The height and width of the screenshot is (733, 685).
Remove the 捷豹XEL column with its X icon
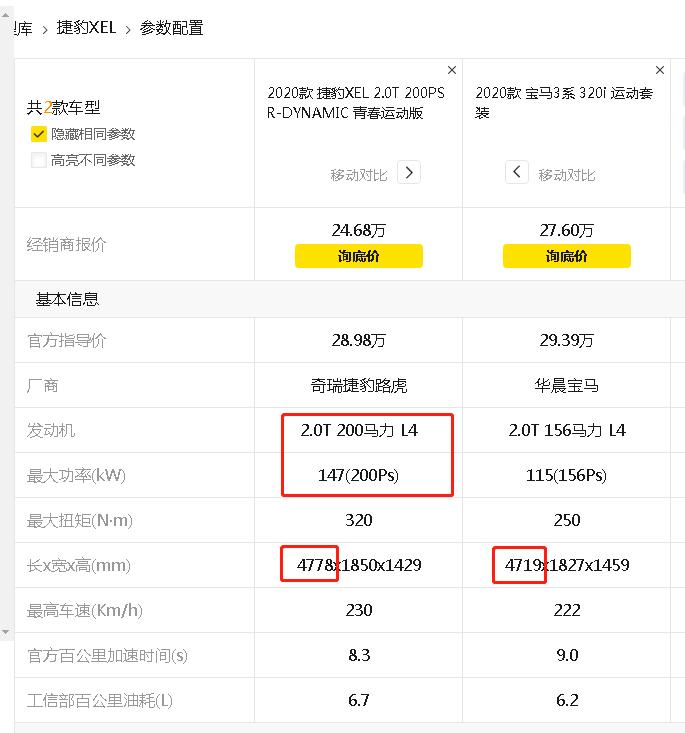[452, 70]
